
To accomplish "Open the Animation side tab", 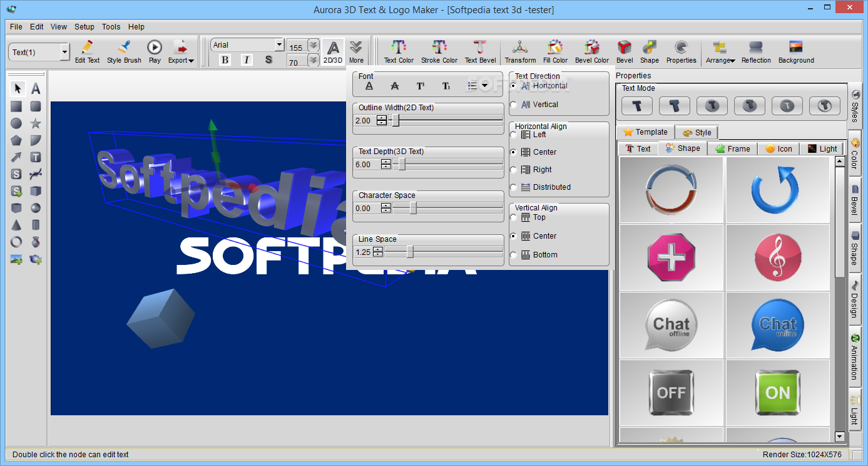I will pyautogui.click(x=855, y=357).
